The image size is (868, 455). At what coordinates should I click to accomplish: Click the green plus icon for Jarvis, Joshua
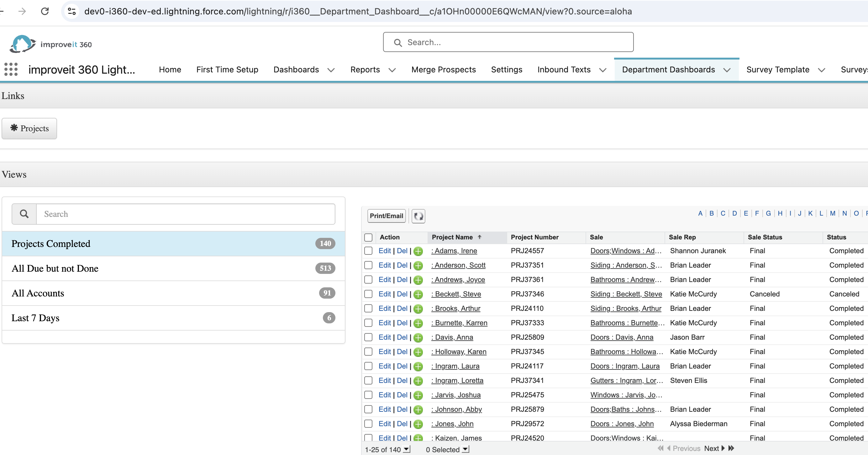[418, 395]
